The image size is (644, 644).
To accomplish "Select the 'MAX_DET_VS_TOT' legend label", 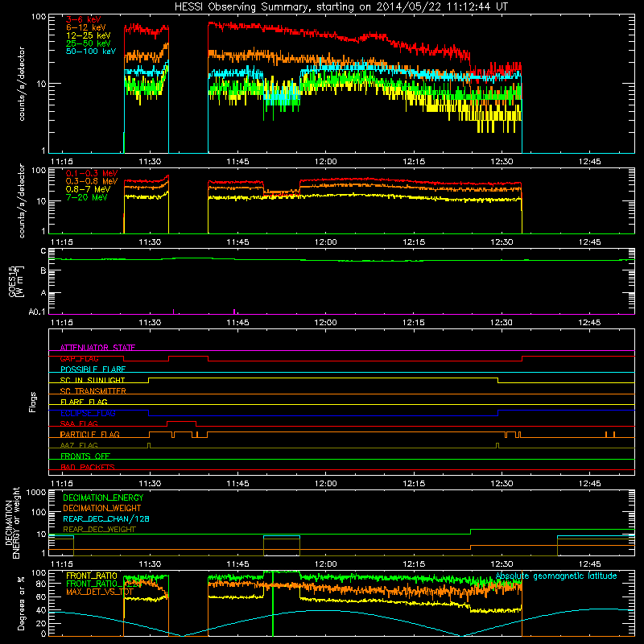I will pyautogui.click(x=99, y=592).
